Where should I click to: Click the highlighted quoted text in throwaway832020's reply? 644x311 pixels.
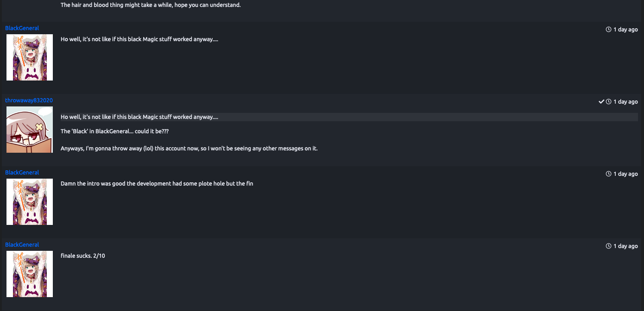coord(349,117)
